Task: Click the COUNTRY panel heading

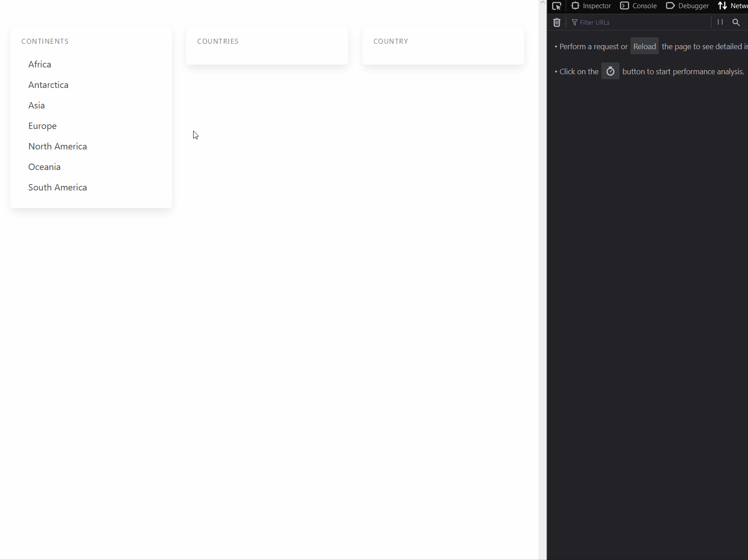Action: pos(391,41)
